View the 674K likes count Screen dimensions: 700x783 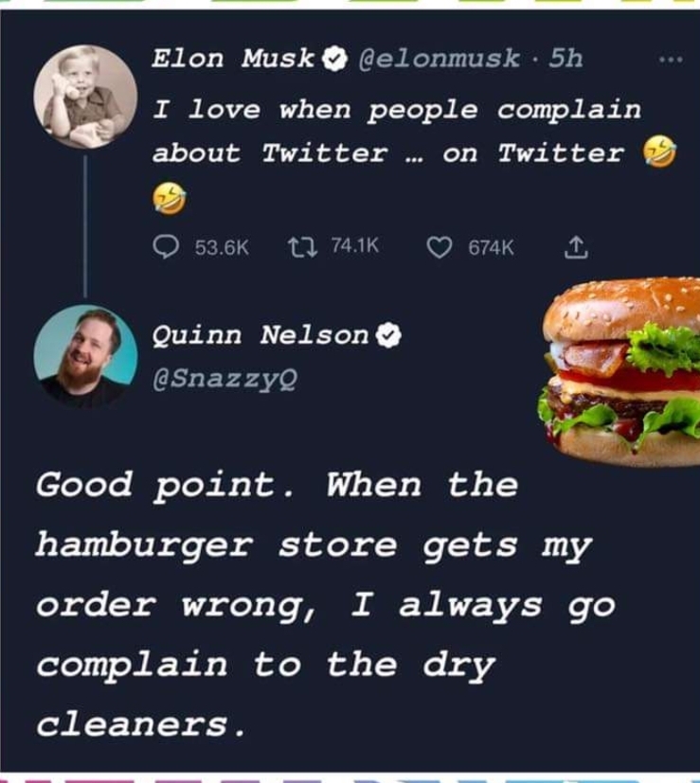491,248
